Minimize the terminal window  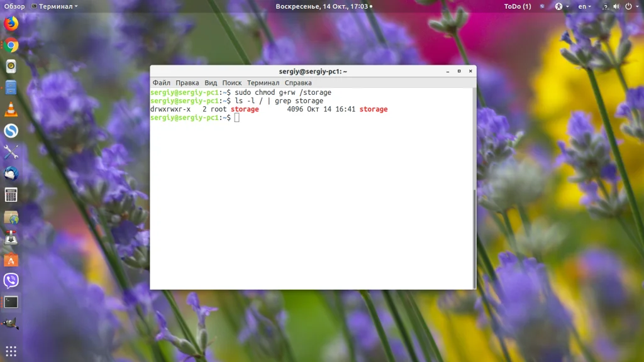point(448,72)
